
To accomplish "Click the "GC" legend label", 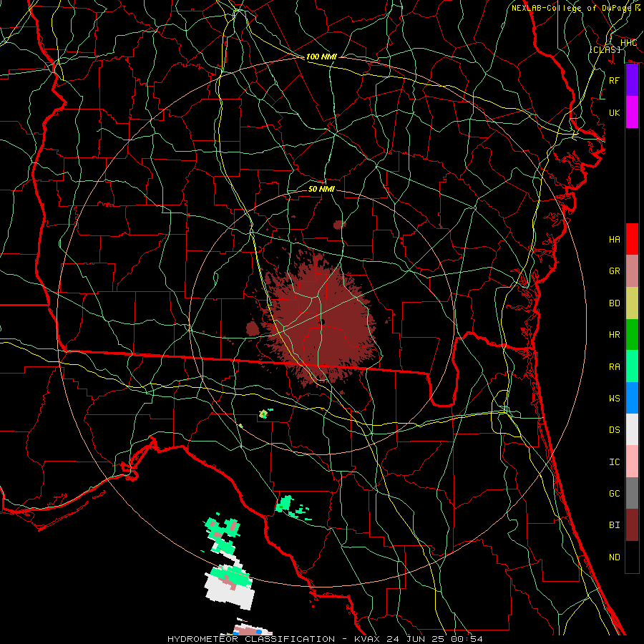I will 614,493.
